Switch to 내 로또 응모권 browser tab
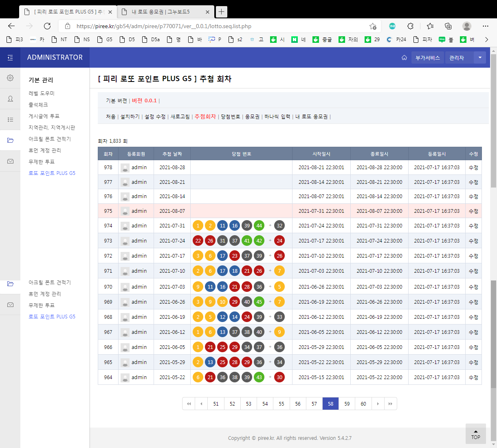Image resolution: width=497 pixels, height=448 pixels. point(161,12)
